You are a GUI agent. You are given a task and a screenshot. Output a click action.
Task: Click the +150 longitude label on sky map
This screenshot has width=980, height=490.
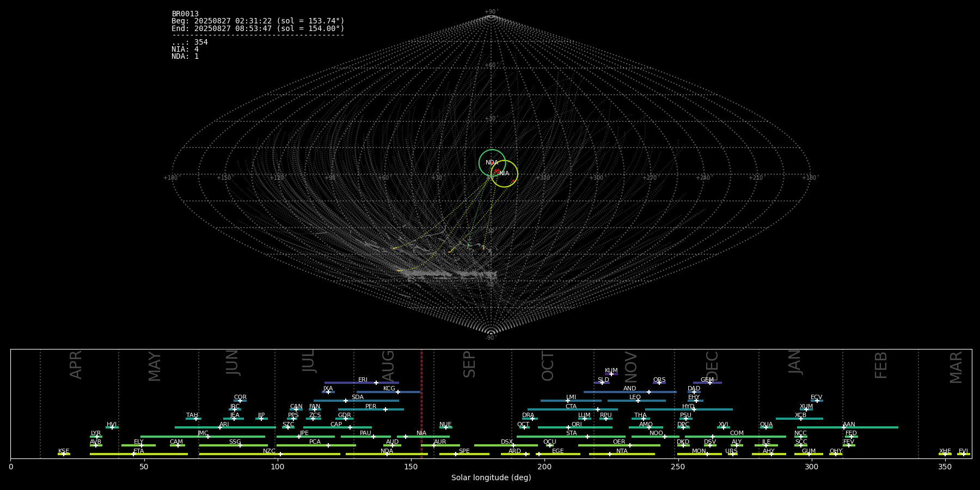[224, 178]
